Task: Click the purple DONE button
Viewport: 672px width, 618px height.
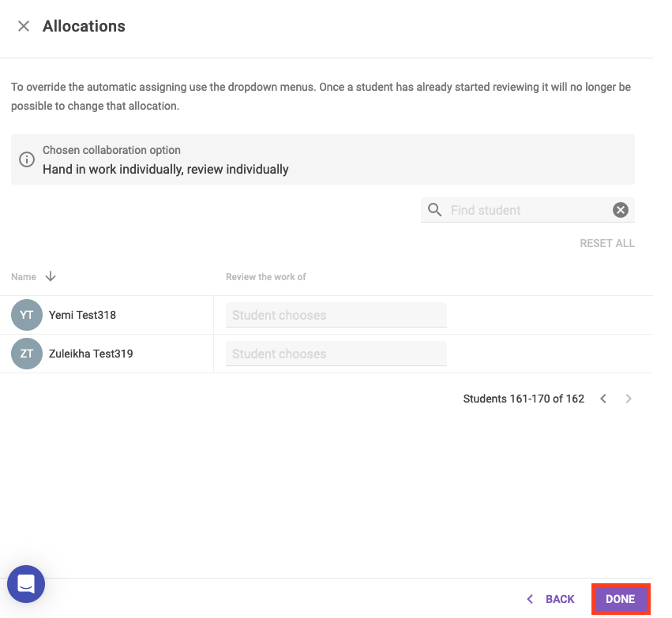Action: [x=620, y=599]
